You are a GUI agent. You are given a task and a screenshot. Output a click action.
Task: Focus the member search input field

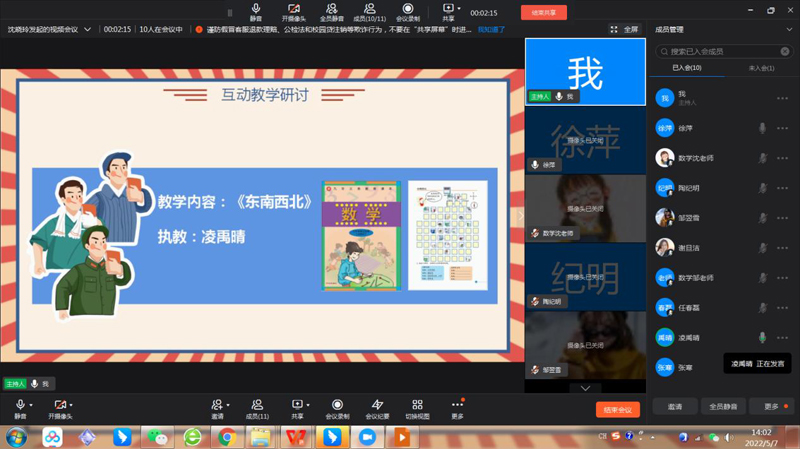(723, 51)
